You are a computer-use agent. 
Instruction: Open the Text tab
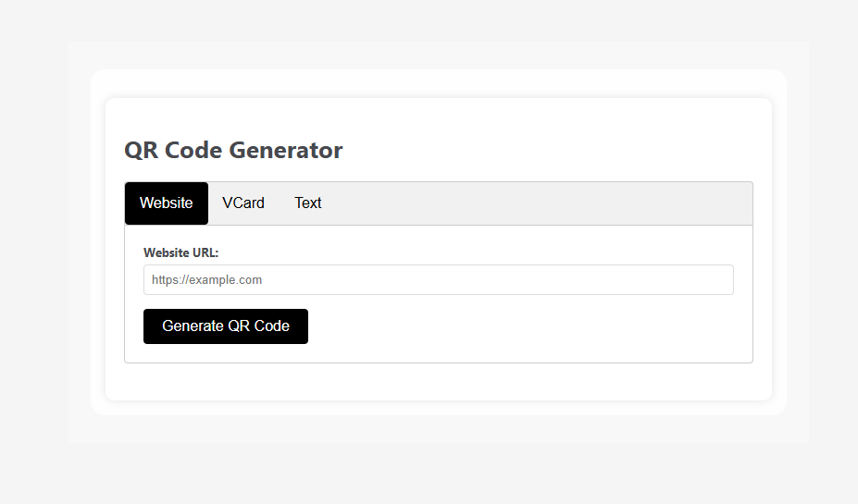308,203
